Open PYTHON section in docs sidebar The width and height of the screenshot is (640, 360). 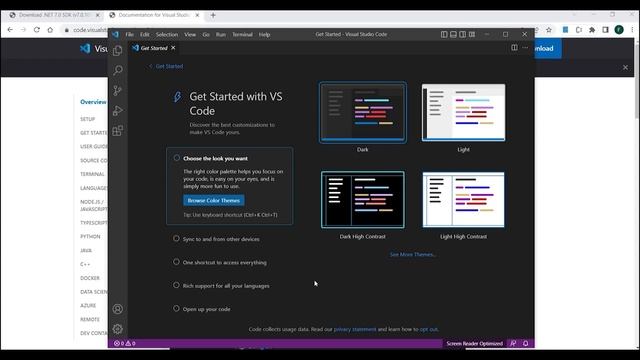click(90, 237)
